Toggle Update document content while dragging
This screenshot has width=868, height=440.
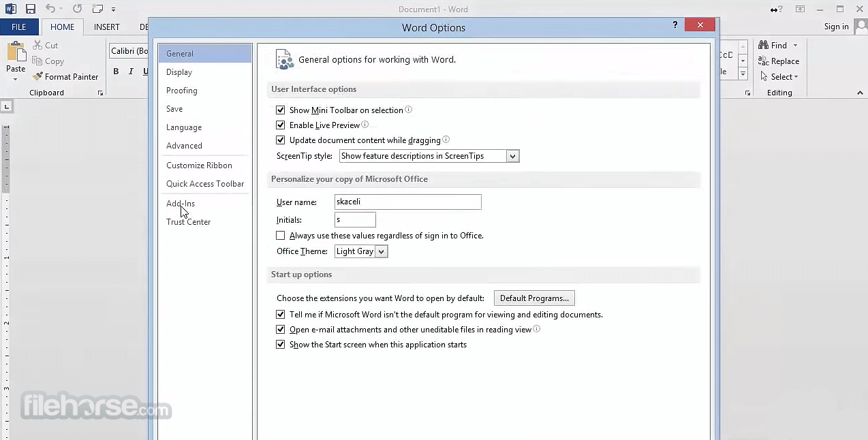click(x=281, y=140)
